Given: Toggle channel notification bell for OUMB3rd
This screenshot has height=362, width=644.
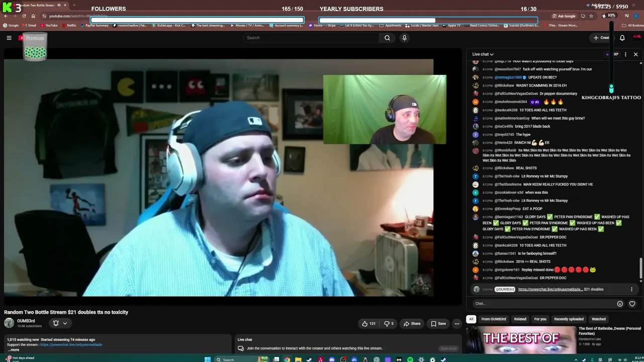Looking at the screenshot, I should (56, 323).
